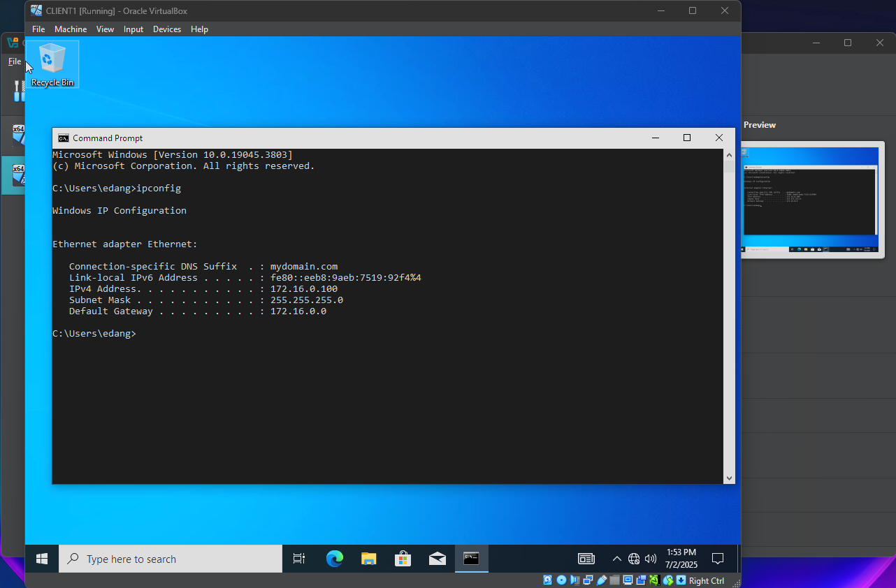Open the Devices menu
The width and height of the screenshot is (896, 588).
(167, 29)
